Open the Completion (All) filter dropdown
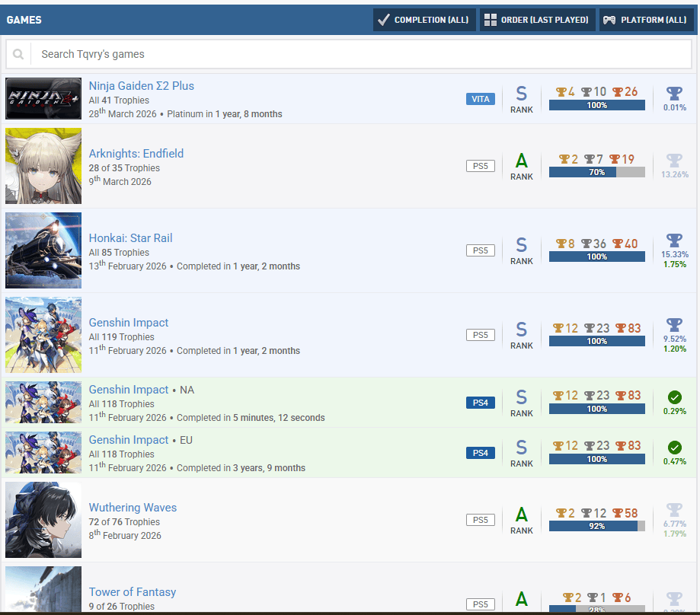The height and width of the screenshot is (615, 700). (x=424, y=20)
